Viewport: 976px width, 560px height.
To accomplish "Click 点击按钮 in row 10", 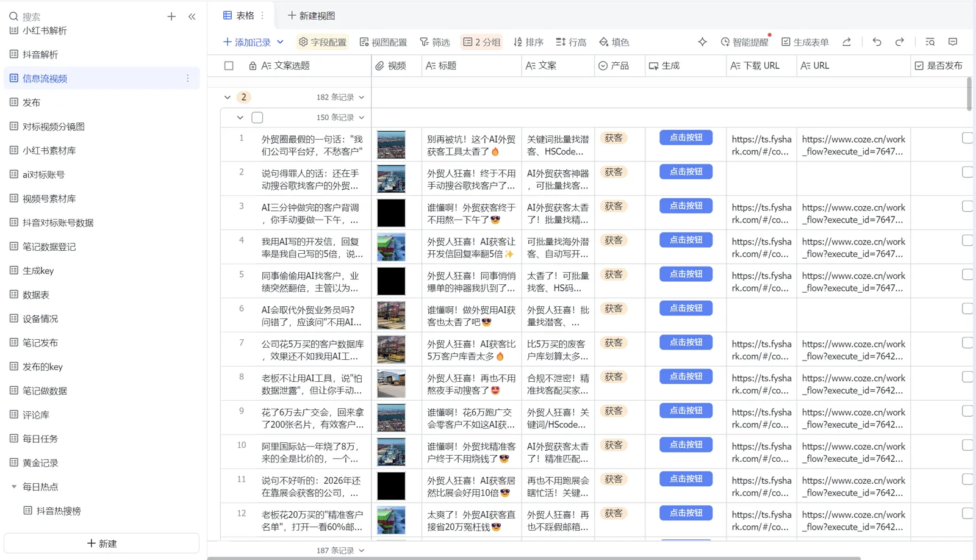I will pos(686,445).
